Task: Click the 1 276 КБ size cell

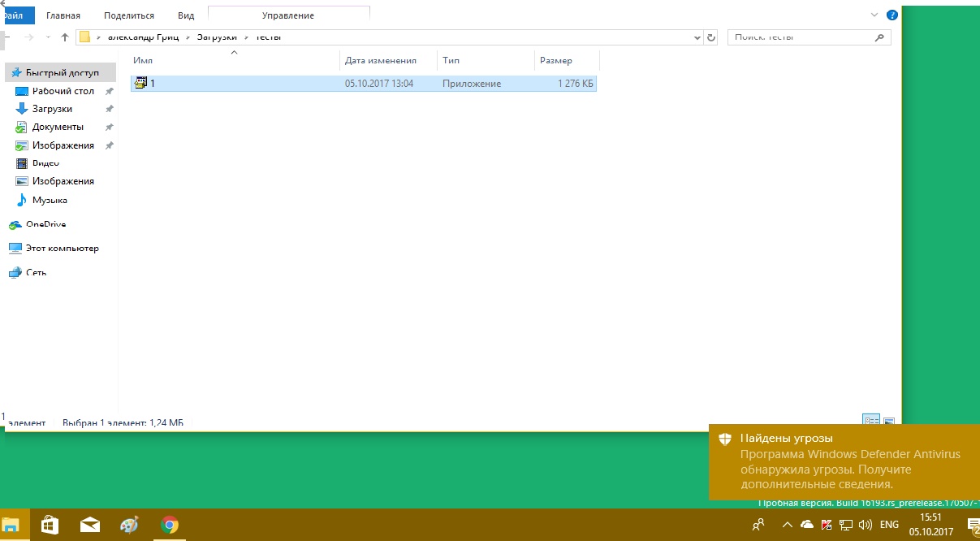Action: (x=576, y=84)
